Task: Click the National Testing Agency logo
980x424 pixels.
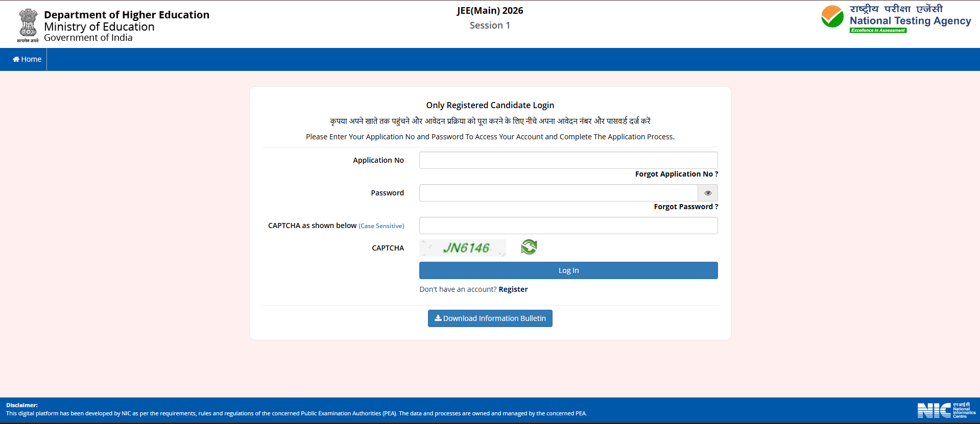Action: point(896,19)
